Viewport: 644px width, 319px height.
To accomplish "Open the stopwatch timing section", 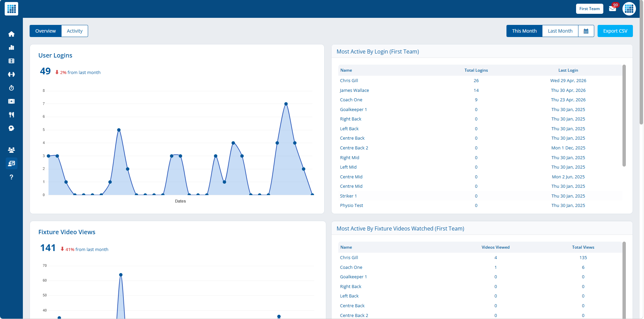I will 11,88.
